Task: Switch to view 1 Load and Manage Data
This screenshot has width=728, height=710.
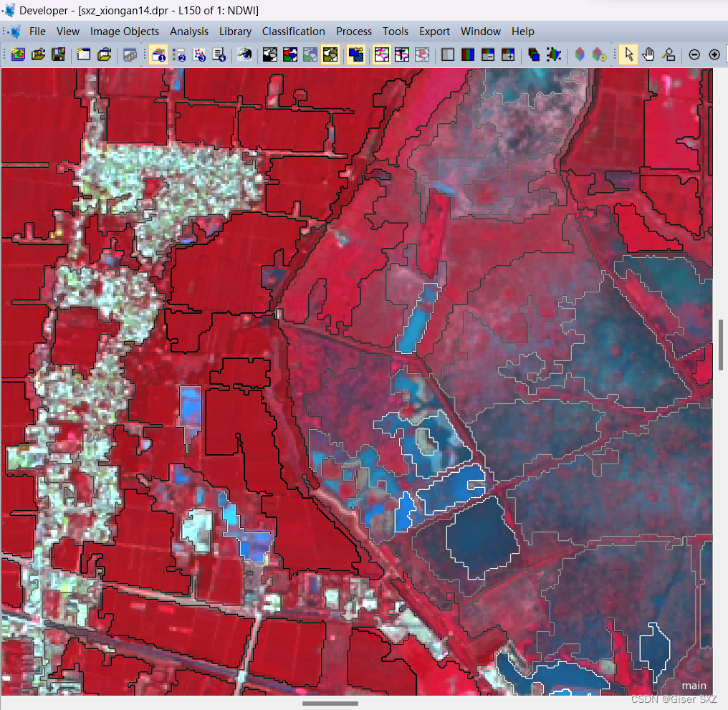Action: 158,54
